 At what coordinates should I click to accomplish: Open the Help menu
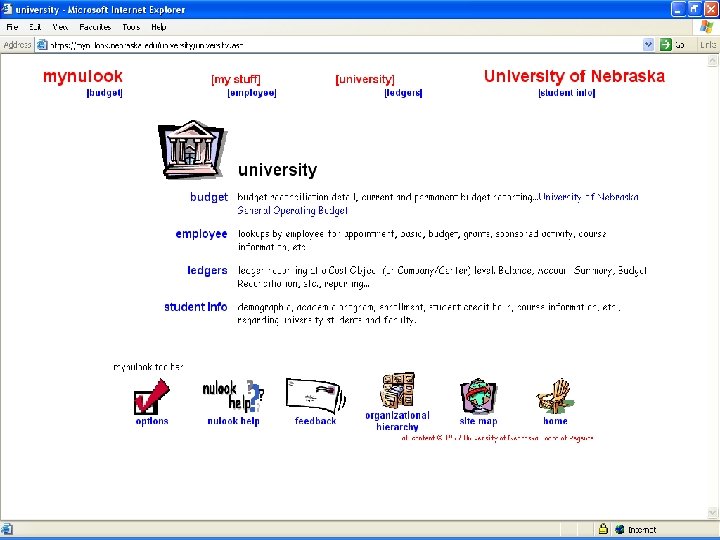pos(158,27)
